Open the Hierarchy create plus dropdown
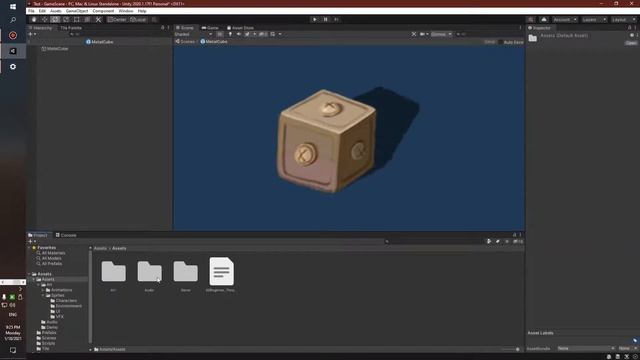 32,34
